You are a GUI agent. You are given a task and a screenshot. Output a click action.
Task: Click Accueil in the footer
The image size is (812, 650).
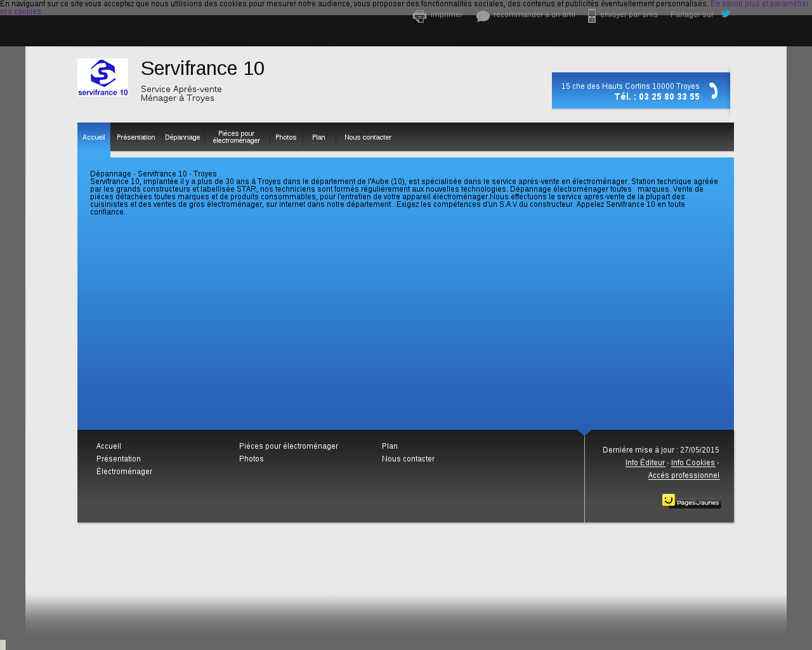point(108,446)
